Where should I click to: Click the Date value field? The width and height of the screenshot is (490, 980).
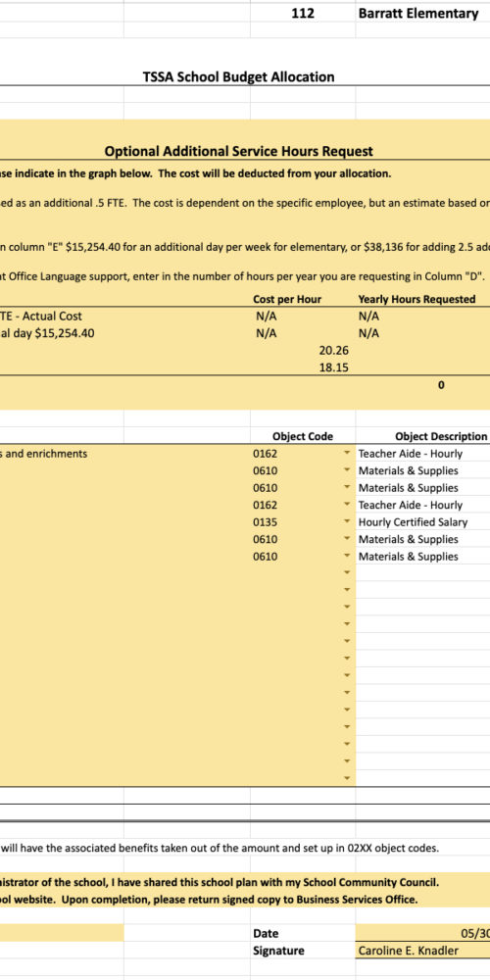click(x=422, y=933)
